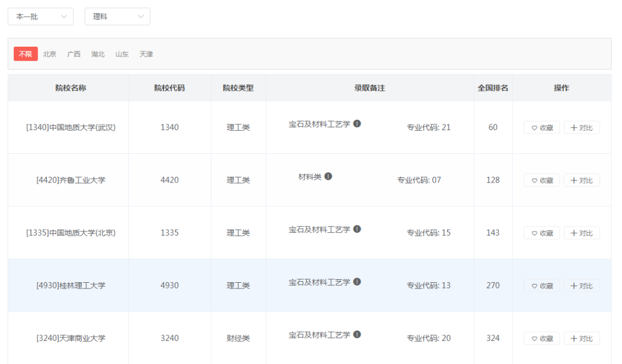Screen dimensions: 622x364
Task: Open [1340]中国地质大学(武汉) school name
Action: pos(71,127)
